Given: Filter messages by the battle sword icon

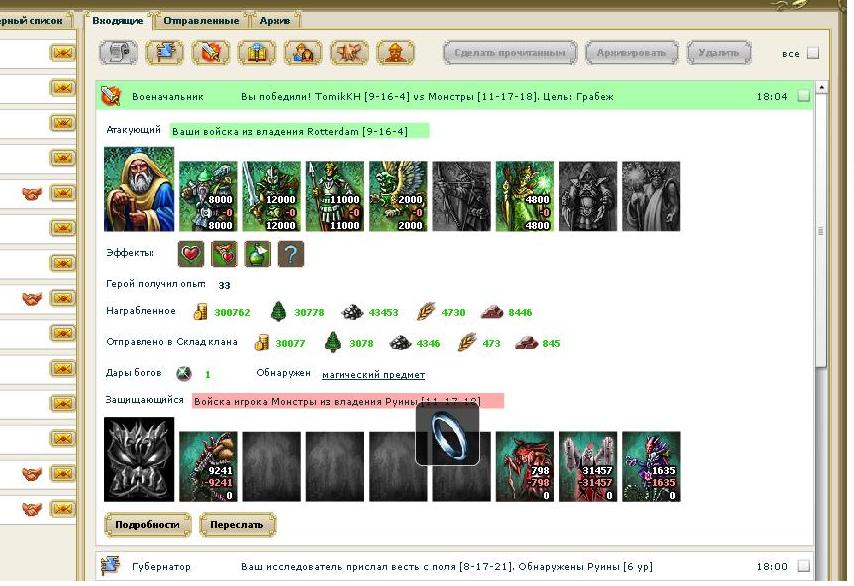Looking at the screenshot, I should point(211,53).
